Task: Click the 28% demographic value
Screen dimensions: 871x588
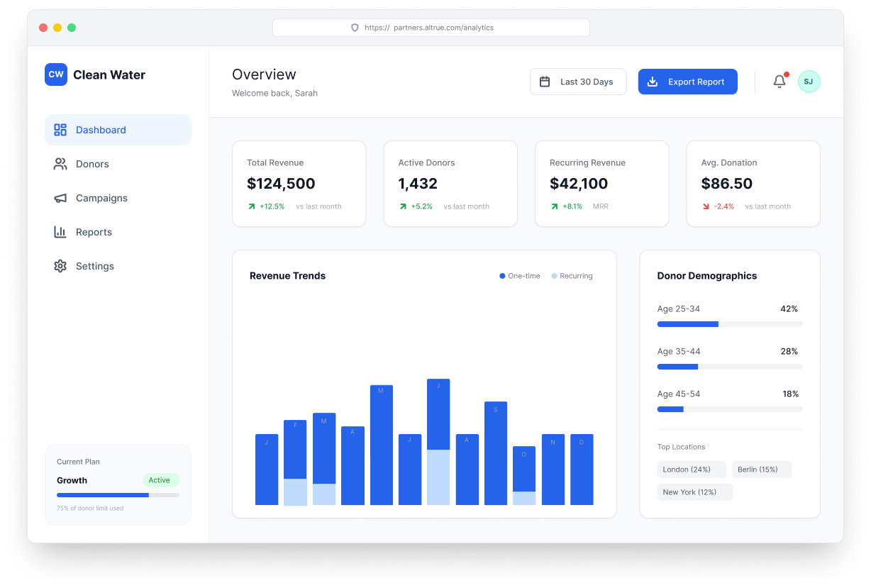Action: 789,352
